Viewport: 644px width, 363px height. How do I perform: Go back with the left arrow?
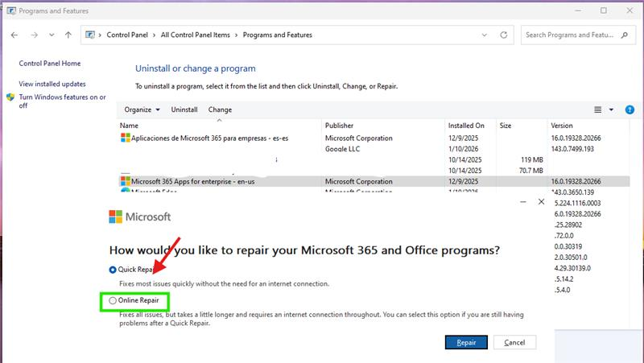tap(14, 35)
